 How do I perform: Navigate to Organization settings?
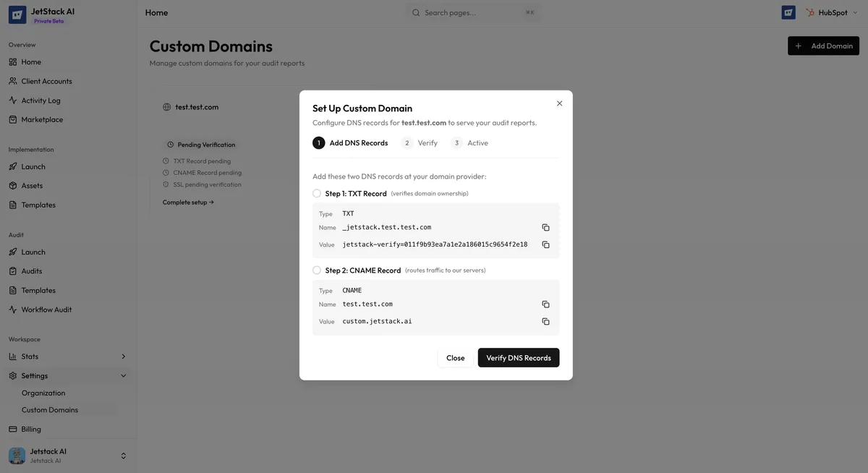(x=43, y=392)
